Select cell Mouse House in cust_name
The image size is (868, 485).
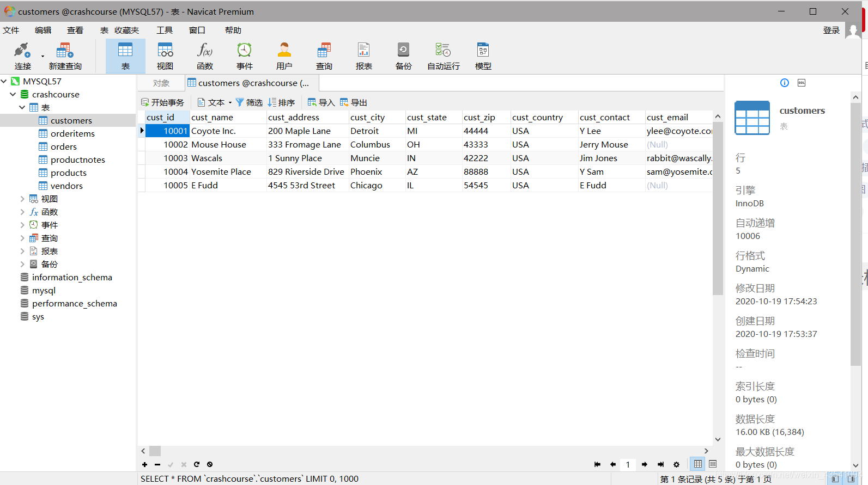pyautogui.click(x=228, y=144)
